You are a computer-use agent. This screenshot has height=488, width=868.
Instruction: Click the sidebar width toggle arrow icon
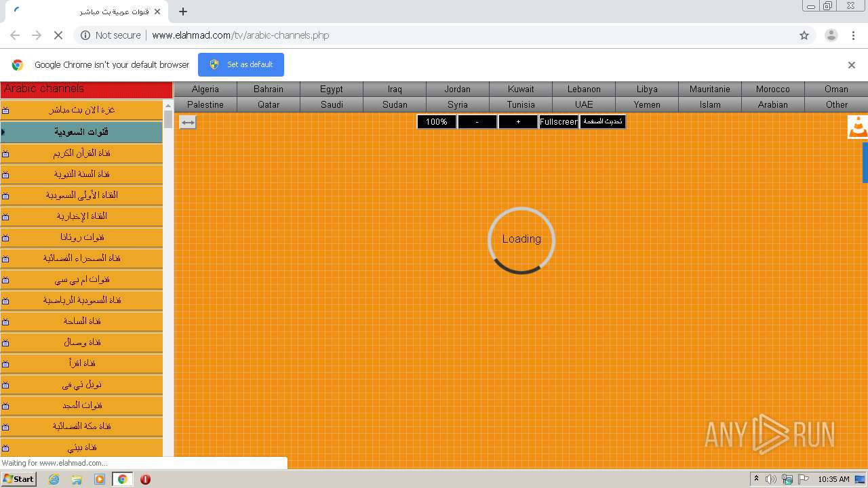[188, 122]
